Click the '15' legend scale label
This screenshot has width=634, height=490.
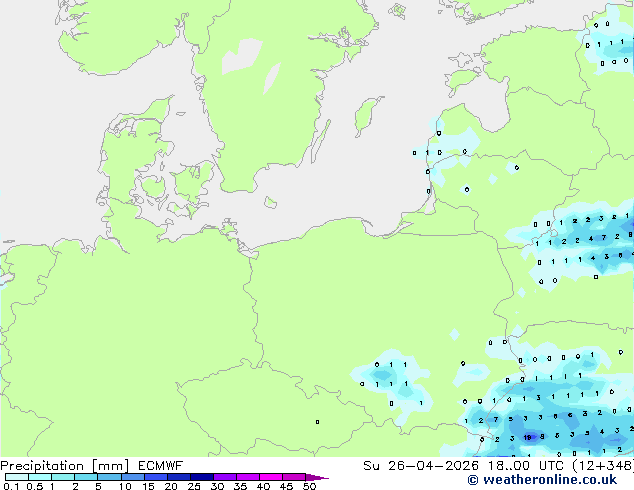click(148, 486)
